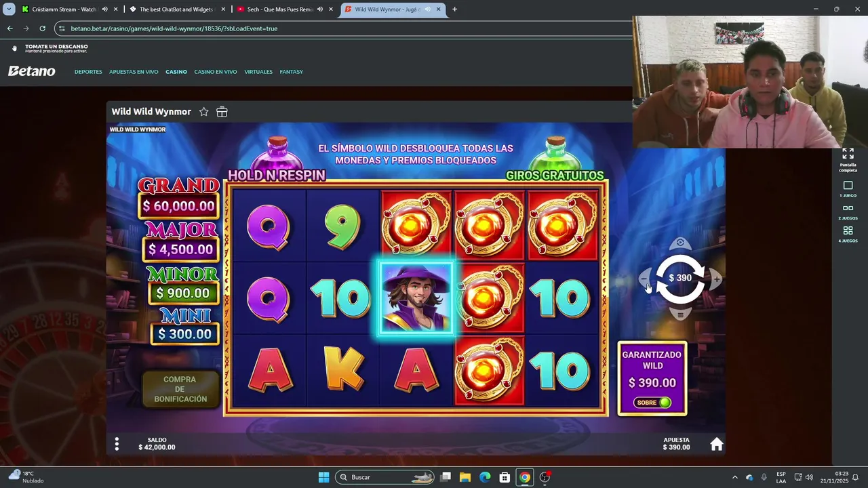This screenshot has width=868, height=488.
Task: Go to the Casino section
Action: click(176, 72)
